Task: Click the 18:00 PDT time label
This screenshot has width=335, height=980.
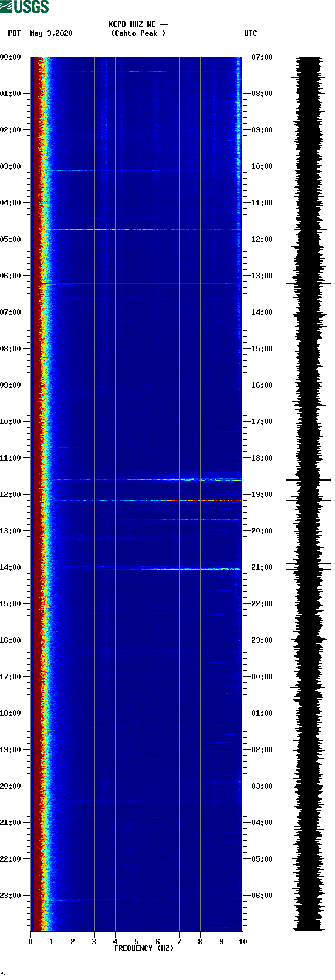Action: (11, 713)
